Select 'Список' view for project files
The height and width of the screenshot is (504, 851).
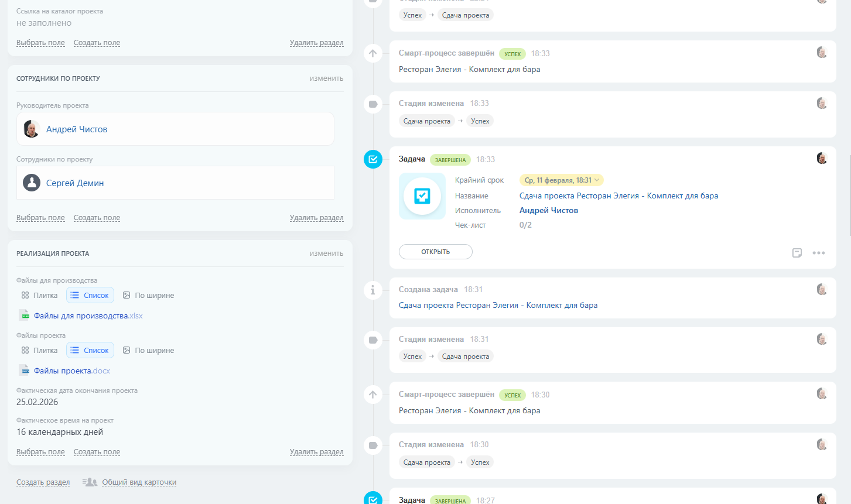pyautogui.click(x=90, y=351)
